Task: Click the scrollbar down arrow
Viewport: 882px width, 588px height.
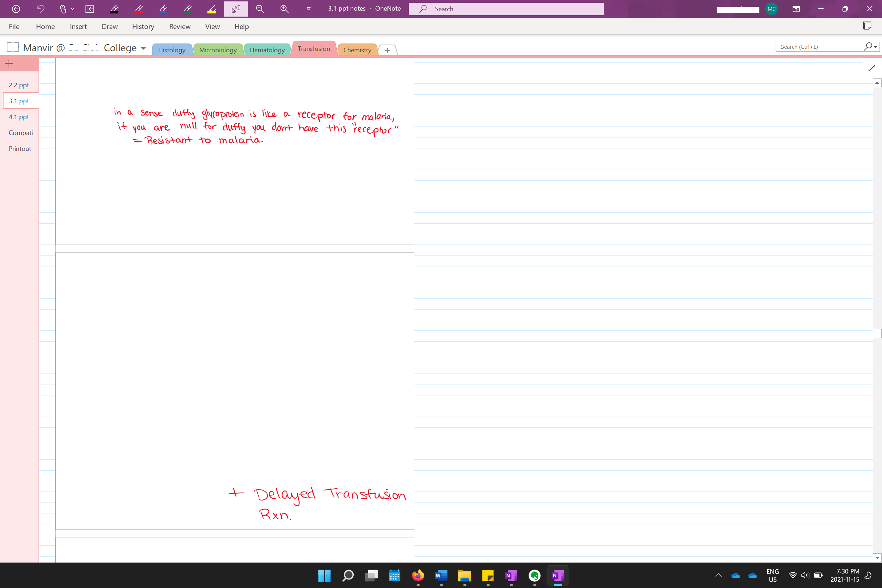Action: point(877,558)
